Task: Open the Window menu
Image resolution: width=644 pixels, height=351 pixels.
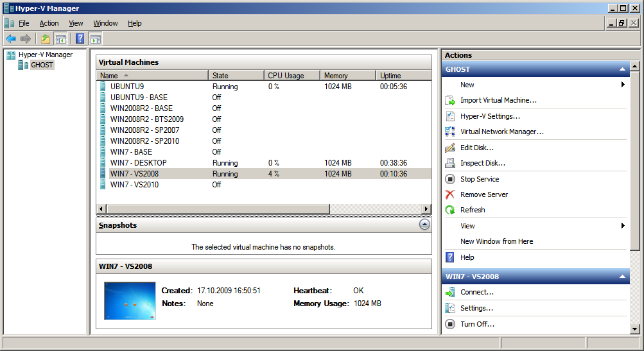Action: [x=105, y=23]
